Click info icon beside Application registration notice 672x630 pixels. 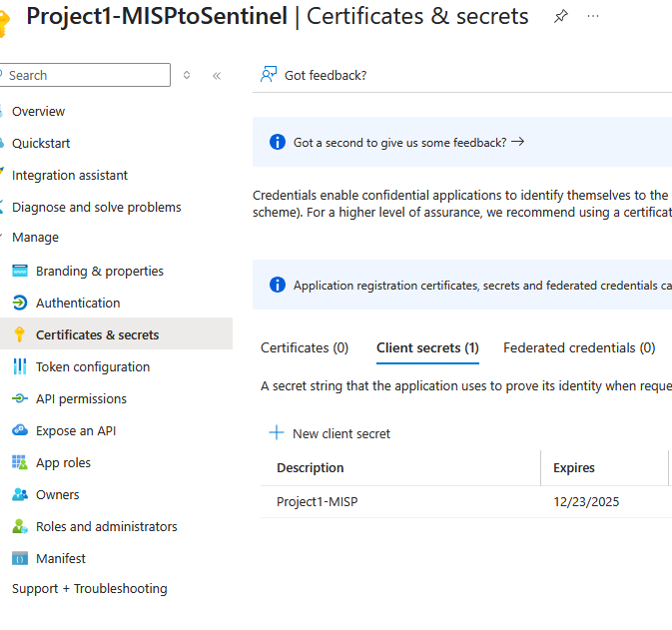tap(278, 285)
